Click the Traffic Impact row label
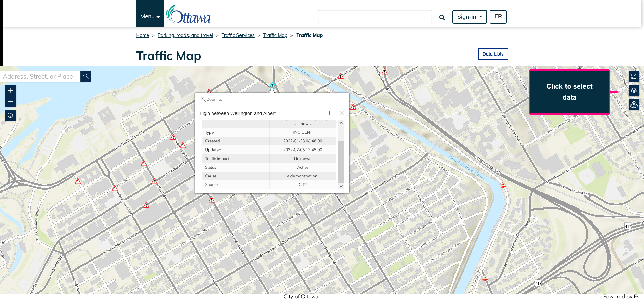This screenshot has width=644, height=299. [x=217, y=159]
